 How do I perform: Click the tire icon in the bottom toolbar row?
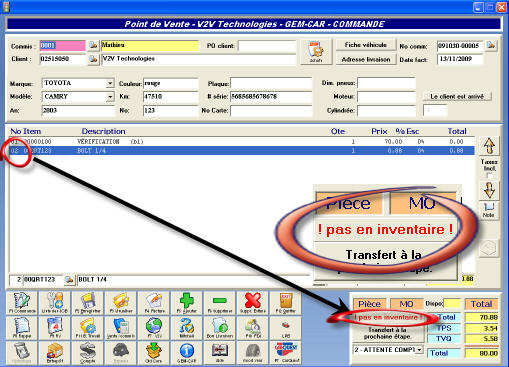pyautogui.click(x=253, y=353)
